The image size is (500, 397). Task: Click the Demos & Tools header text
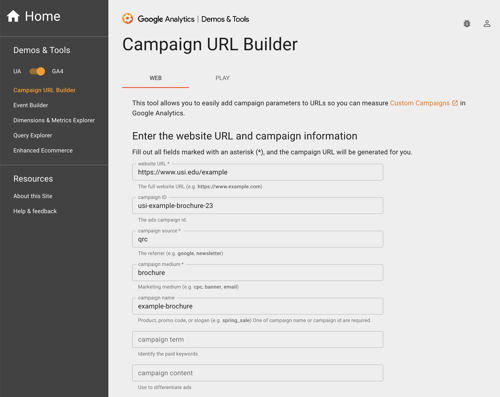coord(225,19)
